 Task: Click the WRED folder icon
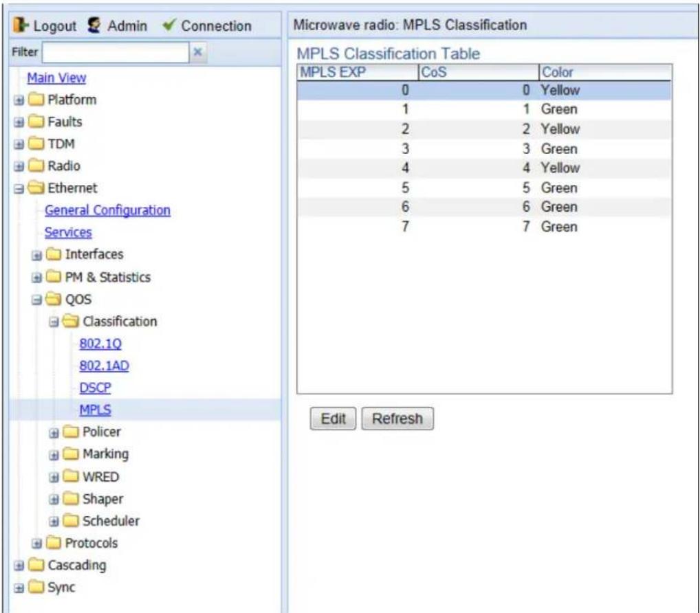71,476
